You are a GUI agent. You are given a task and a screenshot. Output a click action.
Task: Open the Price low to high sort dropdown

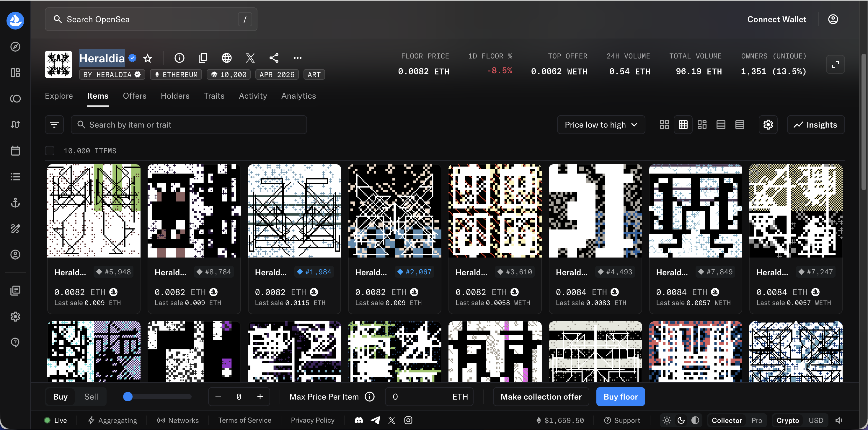pos(601,125)
